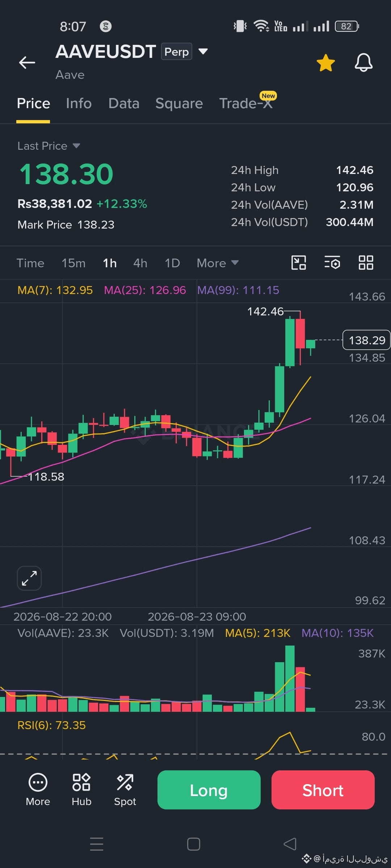The image size is (391, 868).
Task: Tap the 142.46 high marker on chart
Action: (265, 311)
